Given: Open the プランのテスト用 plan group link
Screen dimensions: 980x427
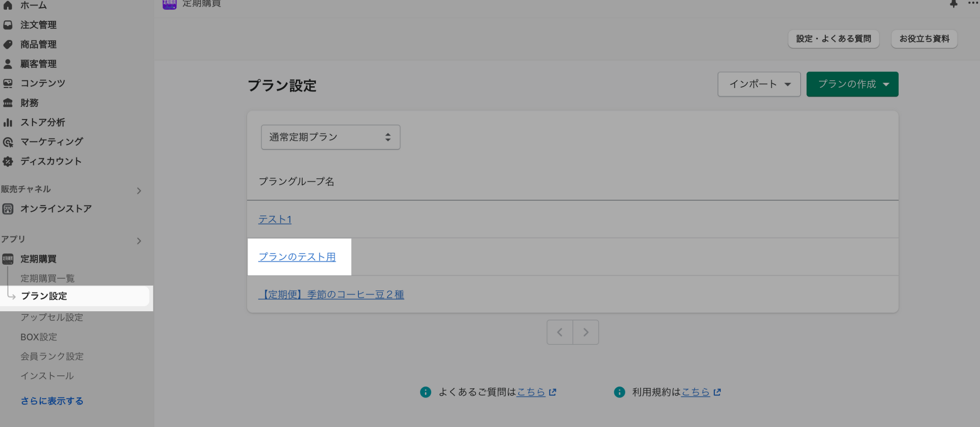Looking at the screenshot, I should (x=297, y=257).
